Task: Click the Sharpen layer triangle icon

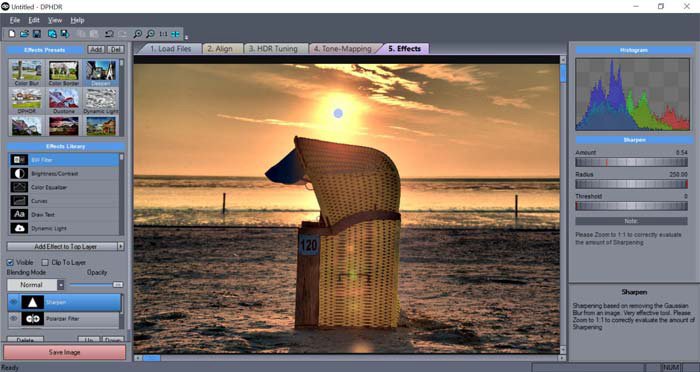Action: [x=33, y=302]
